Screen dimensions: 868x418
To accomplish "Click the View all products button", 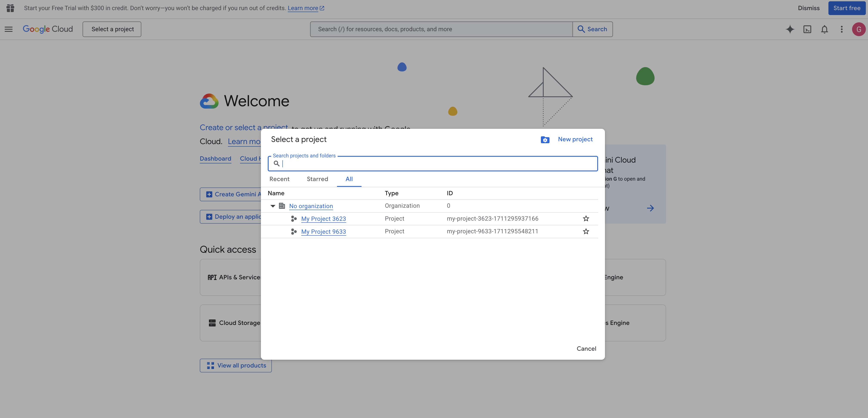I will [x=235, y=366].
